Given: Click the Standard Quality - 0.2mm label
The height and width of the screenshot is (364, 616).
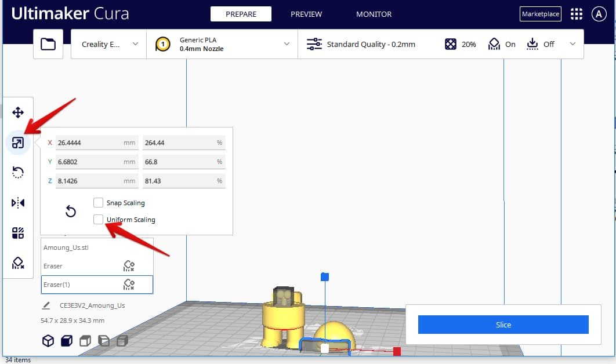Looking at the screenshot, I should 371,44.
